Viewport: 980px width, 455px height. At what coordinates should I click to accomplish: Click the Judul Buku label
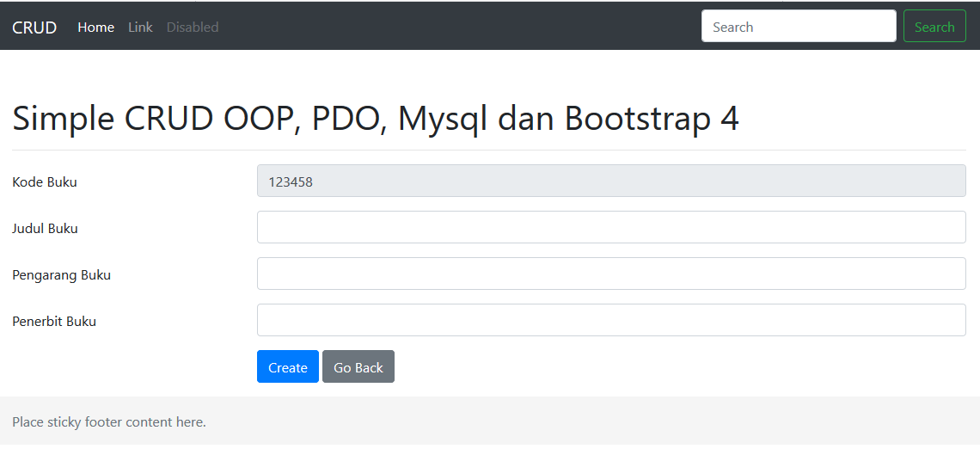(45, 228)
